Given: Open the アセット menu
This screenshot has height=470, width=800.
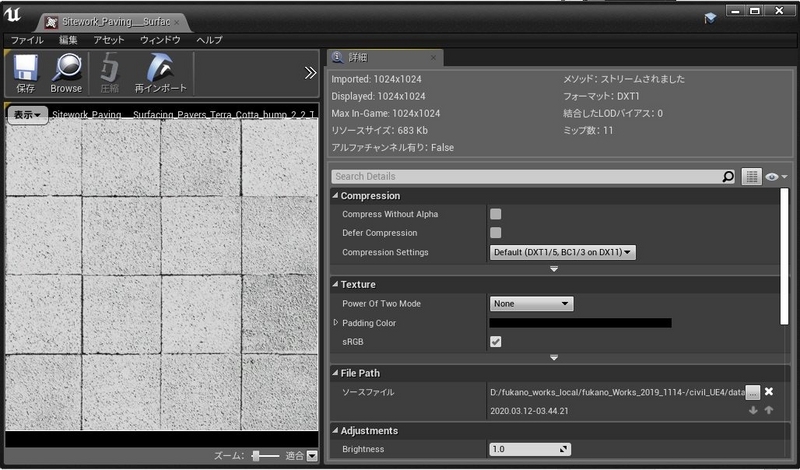Looking at the screenshot, I should [109, 40].
